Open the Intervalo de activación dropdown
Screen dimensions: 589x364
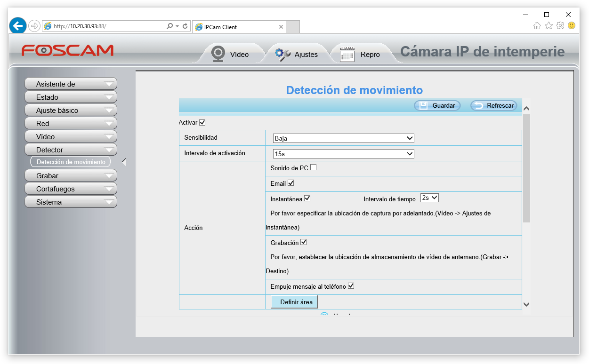pyautogui.click(x=344, y=154)
